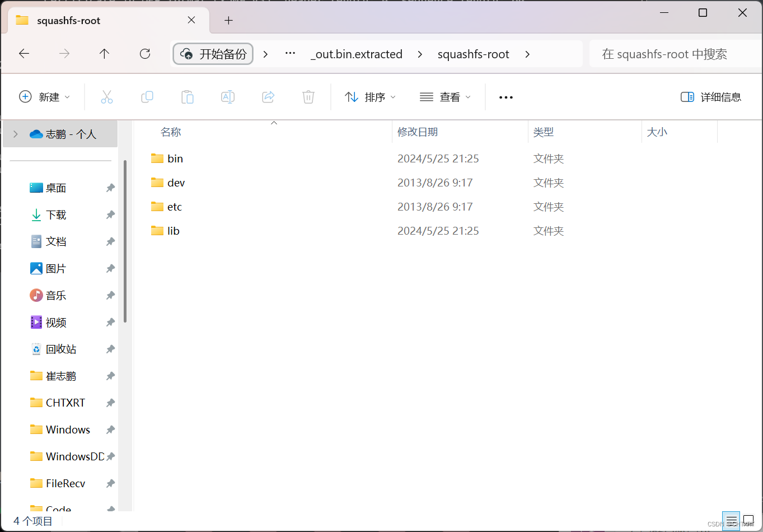Image resolution: width=763 pixels, height=532 pixels.
Task: Click the Copy icon in toolbar
Action: coord(147,97)
